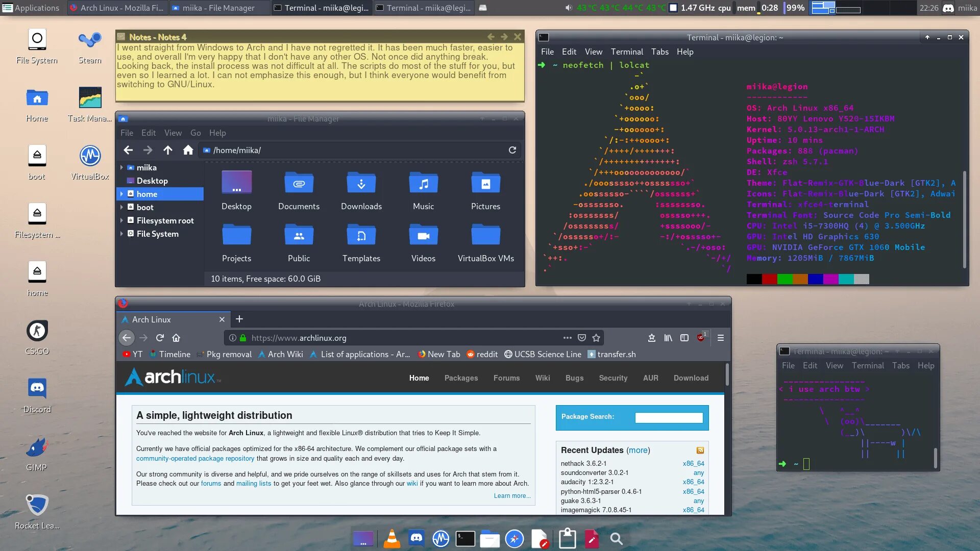Open Tabs menu in neofetch terminal

(659, 52)
